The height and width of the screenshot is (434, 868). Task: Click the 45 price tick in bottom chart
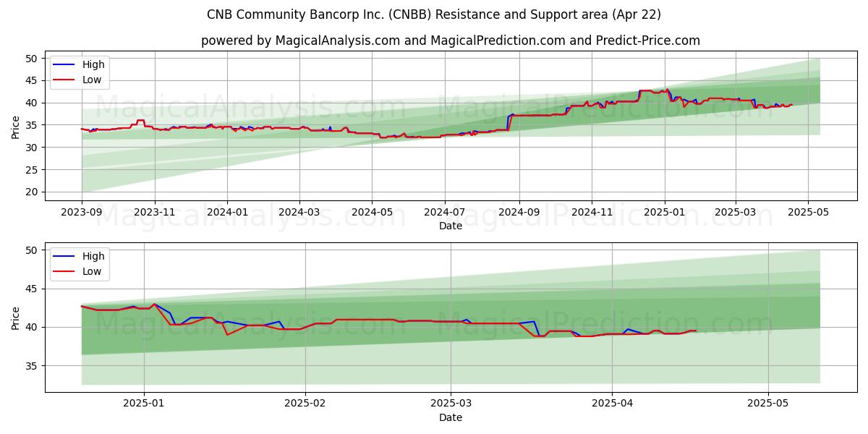point(33,289)
